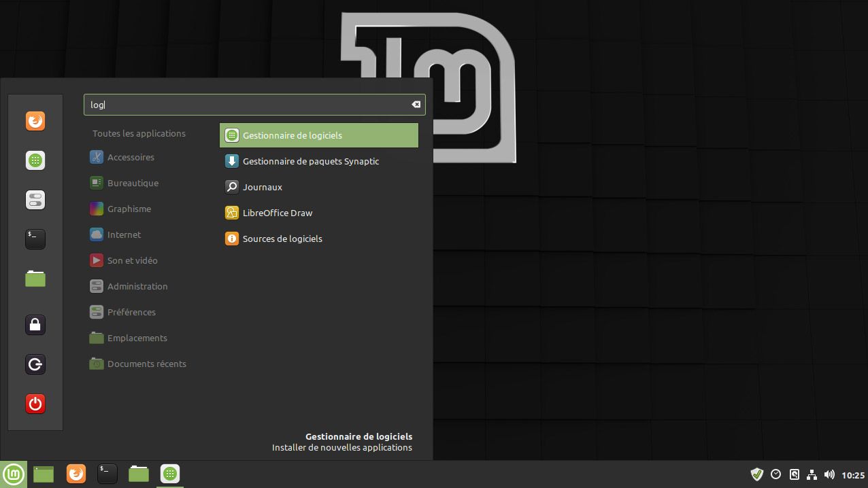
Task: Click the round clock-like tray icon
Action: [776, 474]
